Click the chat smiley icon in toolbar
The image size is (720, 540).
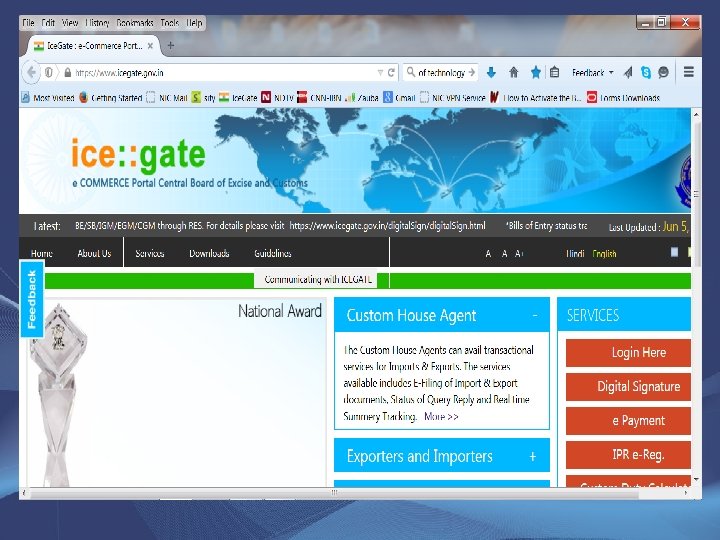(663, 73)
